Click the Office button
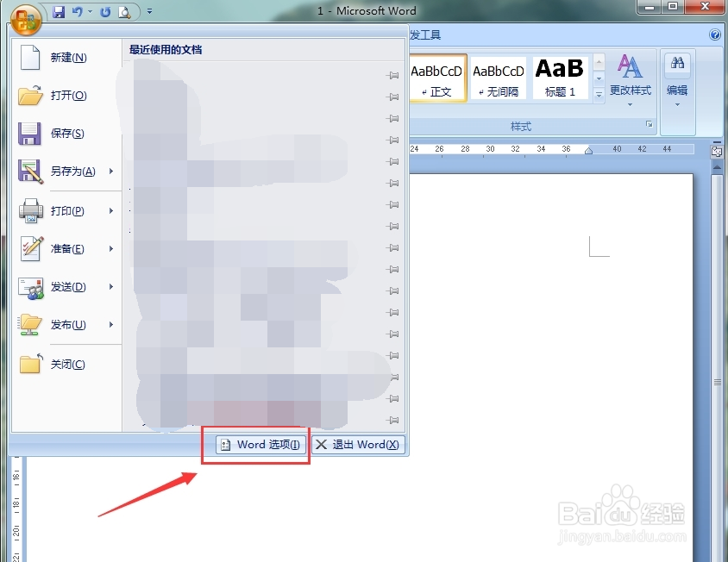Image resolution: width=728 pixels, height=562 pixels. (24, 19)
